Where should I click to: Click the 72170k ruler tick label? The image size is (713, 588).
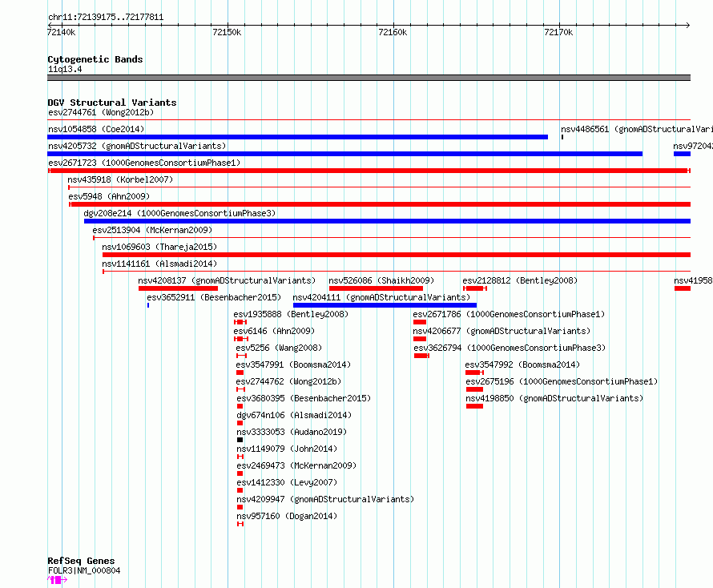(558, 32)
